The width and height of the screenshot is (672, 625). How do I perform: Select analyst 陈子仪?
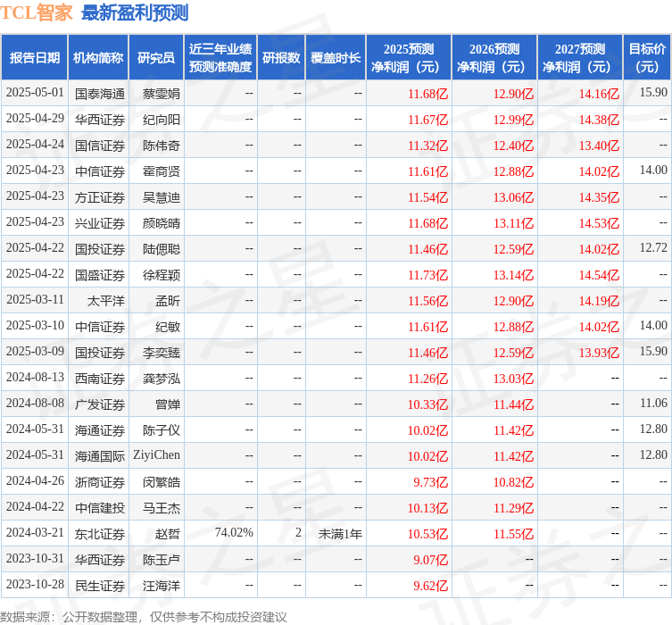162,430
